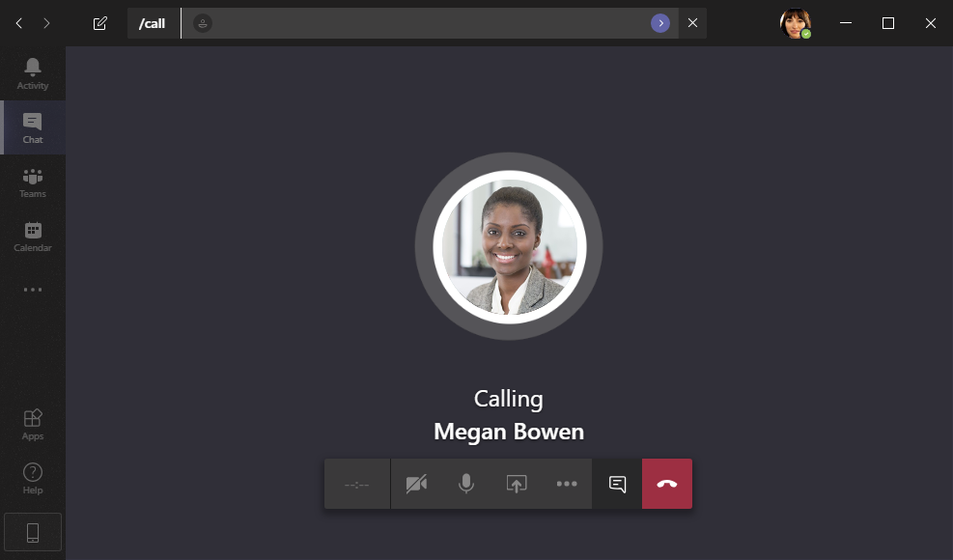Go back with the left arrow

click(19, 23)
